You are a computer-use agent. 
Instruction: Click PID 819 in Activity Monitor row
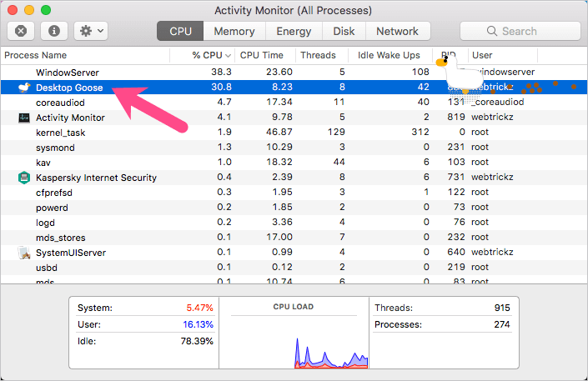(456, 117)
